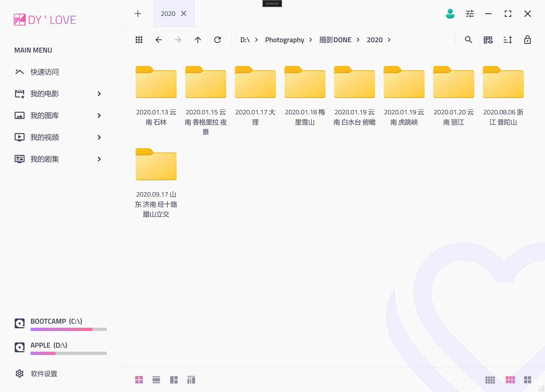Switch to column details view mode
Screen dimensions: 545x392
[x=191, y=380]
